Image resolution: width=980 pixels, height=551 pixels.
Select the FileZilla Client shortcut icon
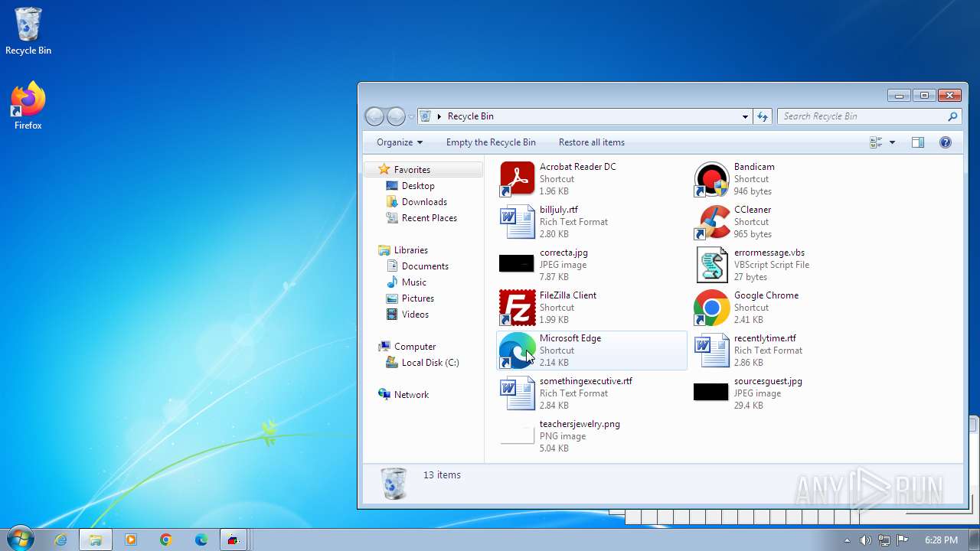(517, 308)
